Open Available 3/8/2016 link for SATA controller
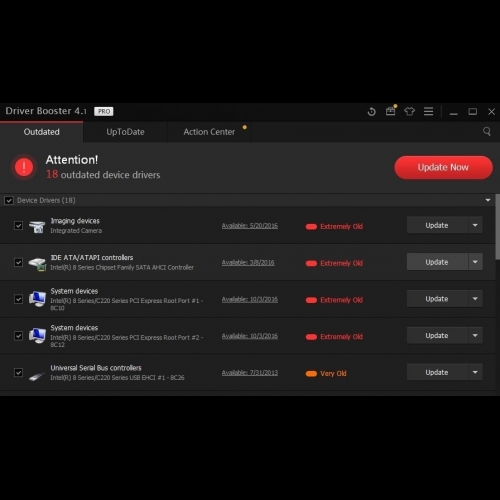The height and width of the screenshot is (500, 500). (248, 263)
